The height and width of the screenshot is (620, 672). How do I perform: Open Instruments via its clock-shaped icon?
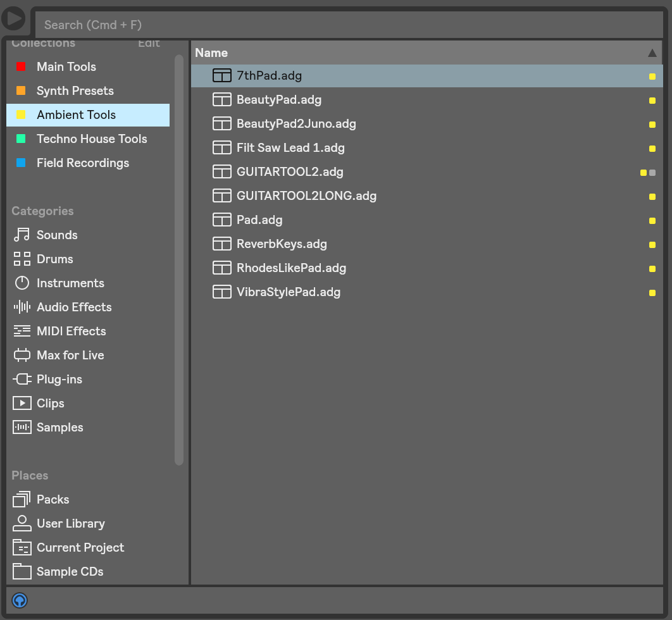click(22, 283)
